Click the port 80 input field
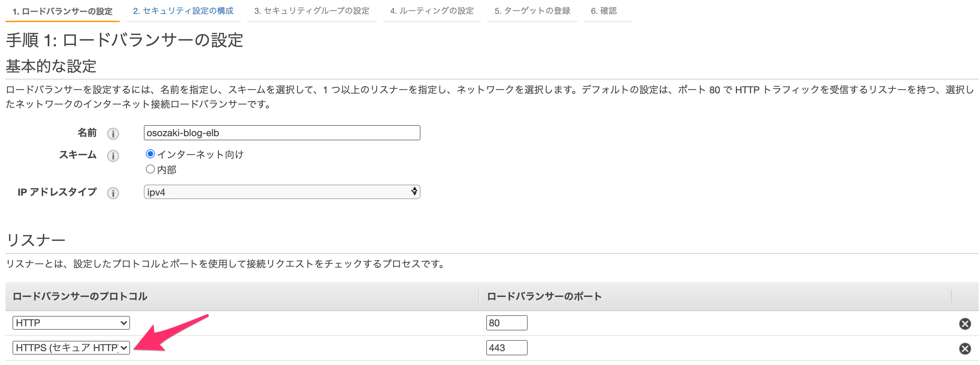980x365 pixels. click(507, 323)
